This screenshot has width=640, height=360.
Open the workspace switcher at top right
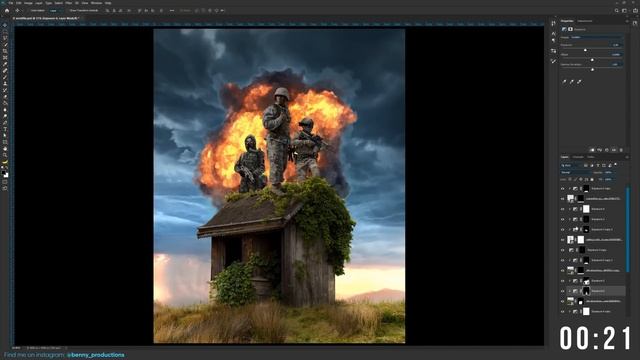tap(625, 11)
